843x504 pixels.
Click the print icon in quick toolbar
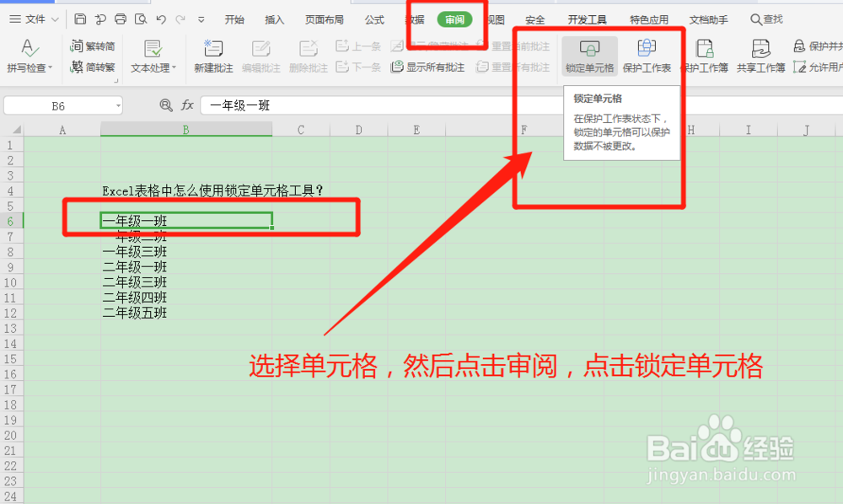click(121, 19)
